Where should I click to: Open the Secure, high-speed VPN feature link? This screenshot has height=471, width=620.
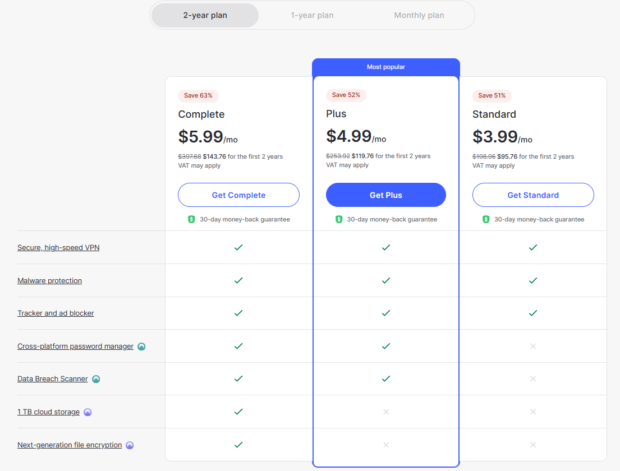tap(56, 247)
